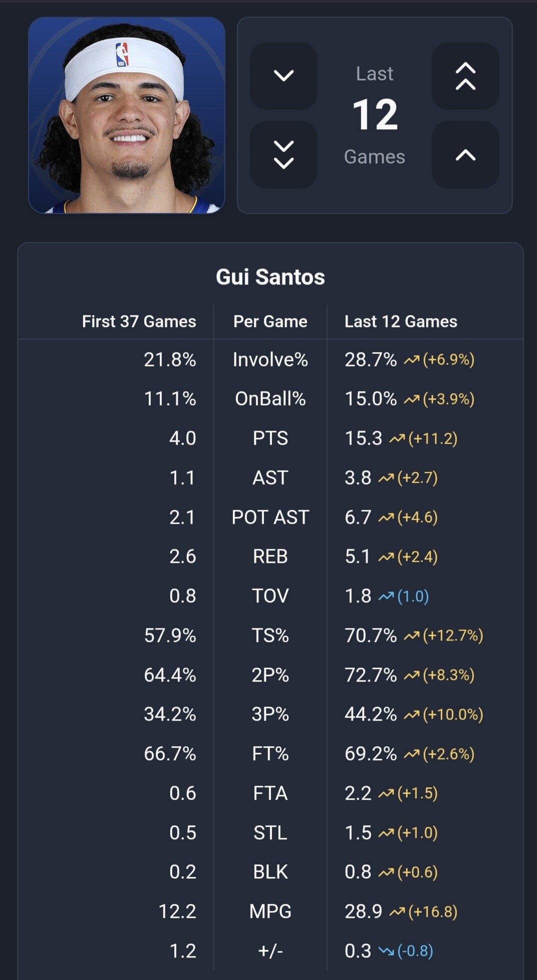The image size is (537, 980).
Task: Click the STL trend arrow icon
Action: [x=386, y=833]
